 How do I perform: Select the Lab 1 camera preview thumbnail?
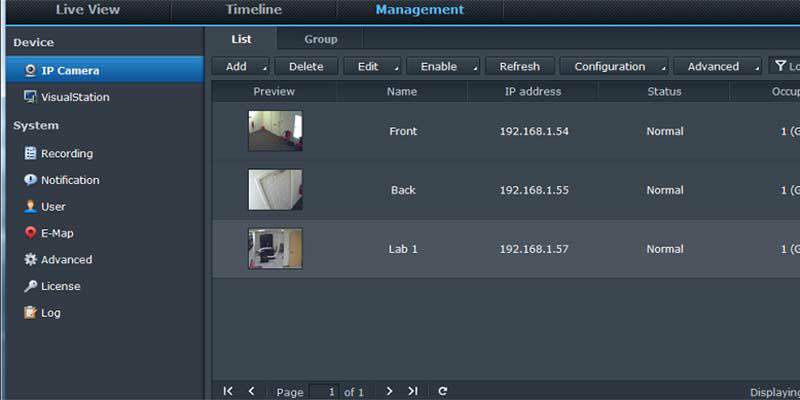tap(275, 248)
